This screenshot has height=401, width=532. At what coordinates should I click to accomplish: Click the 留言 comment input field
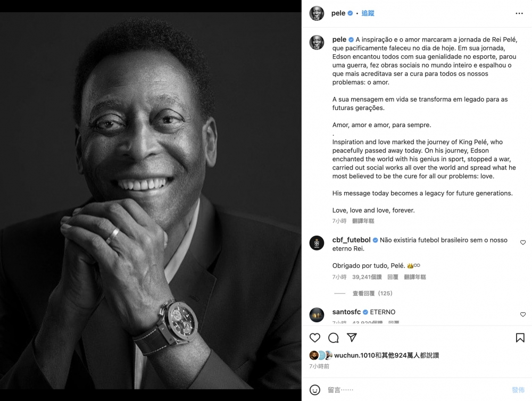tap(415, 390)
